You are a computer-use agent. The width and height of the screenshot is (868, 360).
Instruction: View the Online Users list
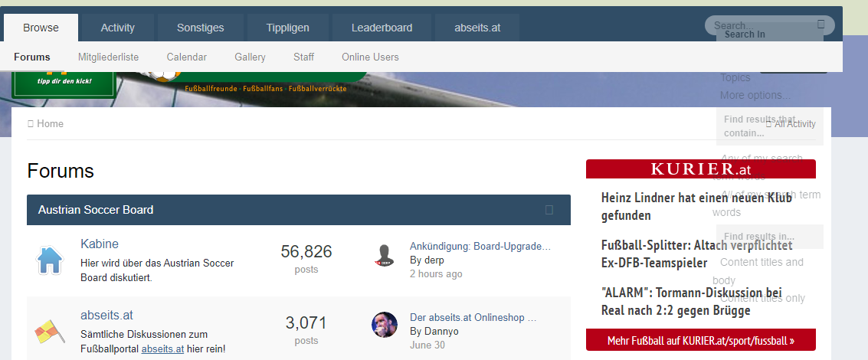370,57
